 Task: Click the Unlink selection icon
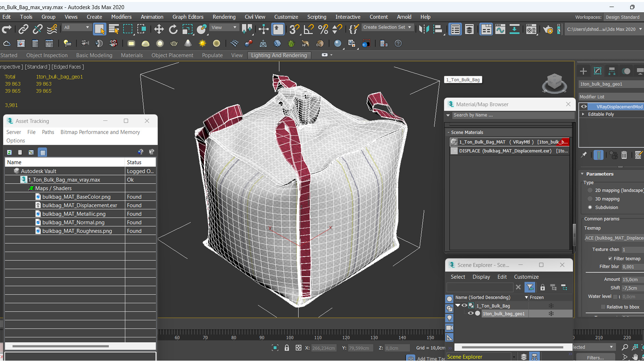[38, 29]
